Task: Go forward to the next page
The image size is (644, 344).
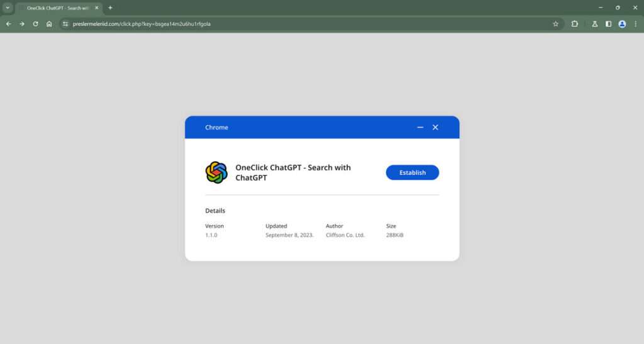Action: coord(22,24)
